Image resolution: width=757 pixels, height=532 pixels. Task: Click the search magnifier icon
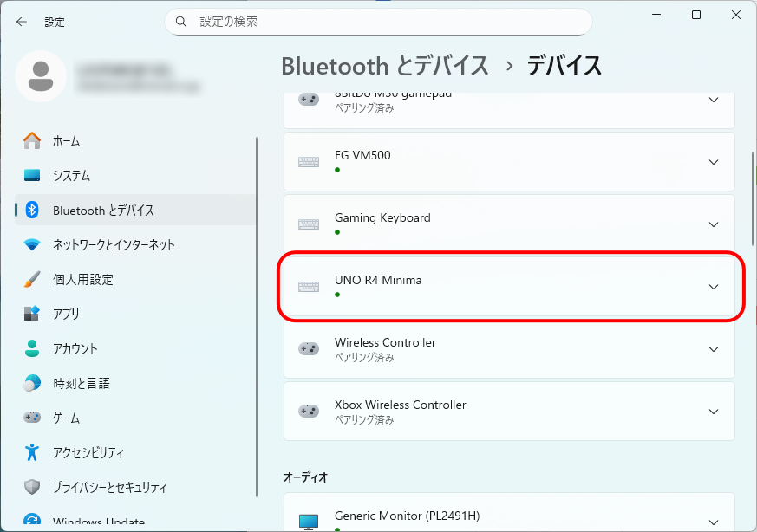click(x=181, y=22)
